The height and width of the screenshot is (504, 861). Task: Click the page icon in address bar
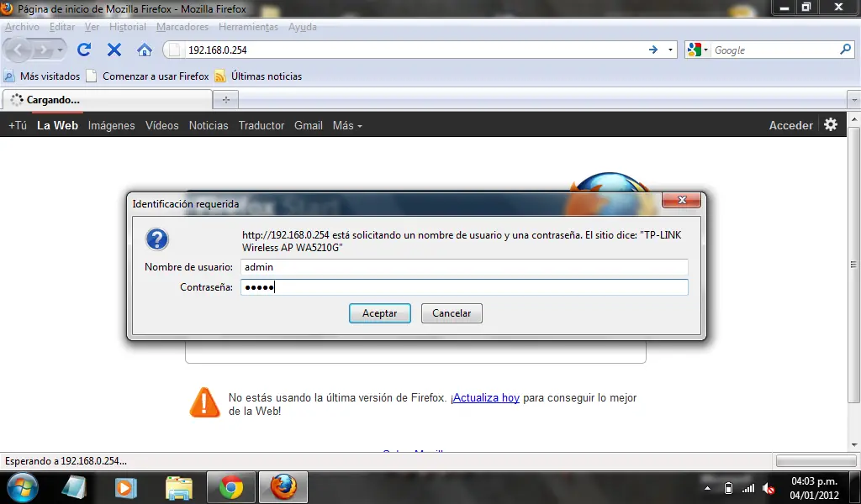coord(175,50)
